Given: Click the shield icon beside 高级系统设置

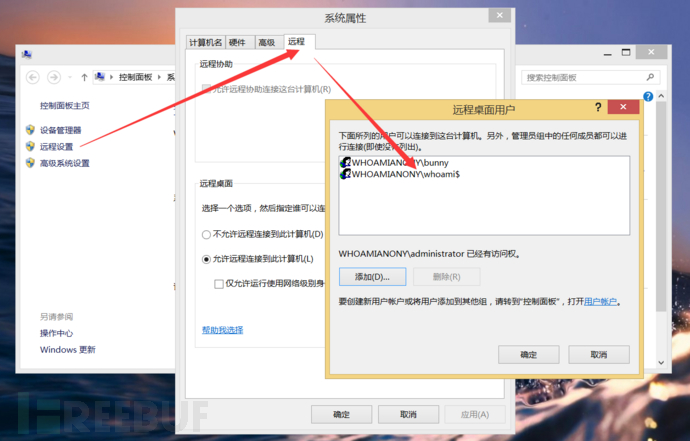Looking at the screenshot, I should [30, 163].
